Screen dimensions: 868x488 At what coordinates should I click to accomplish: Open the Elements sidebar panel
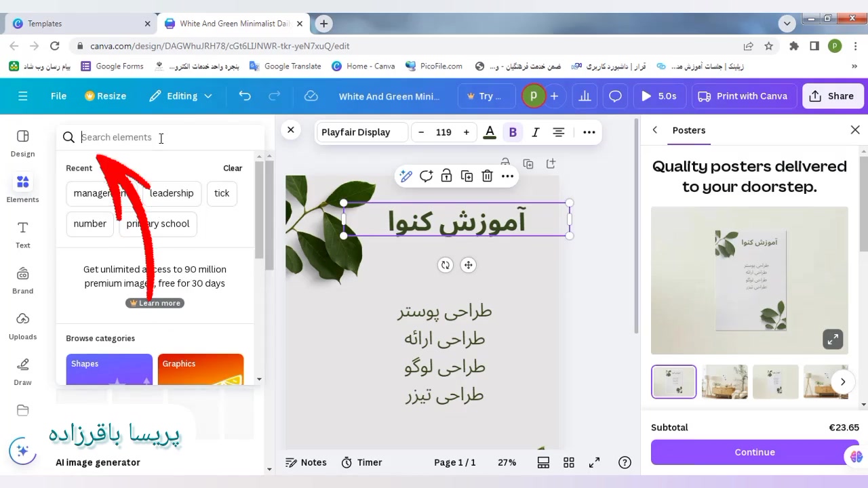point(22,188)
